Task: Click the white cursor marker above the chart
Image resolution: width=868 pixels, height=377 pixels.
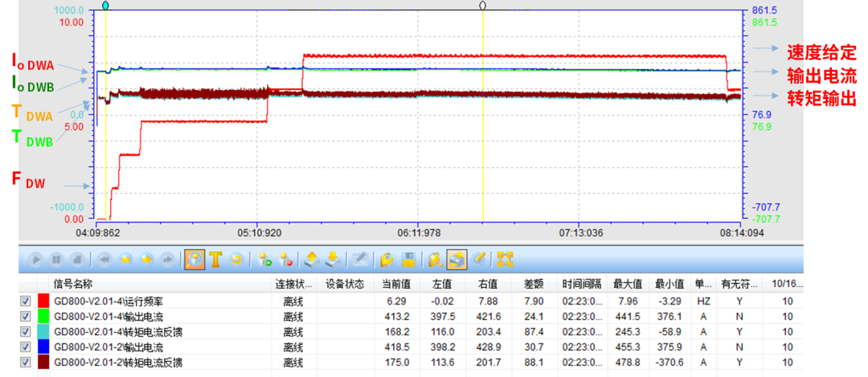Action: click(482, 6)
